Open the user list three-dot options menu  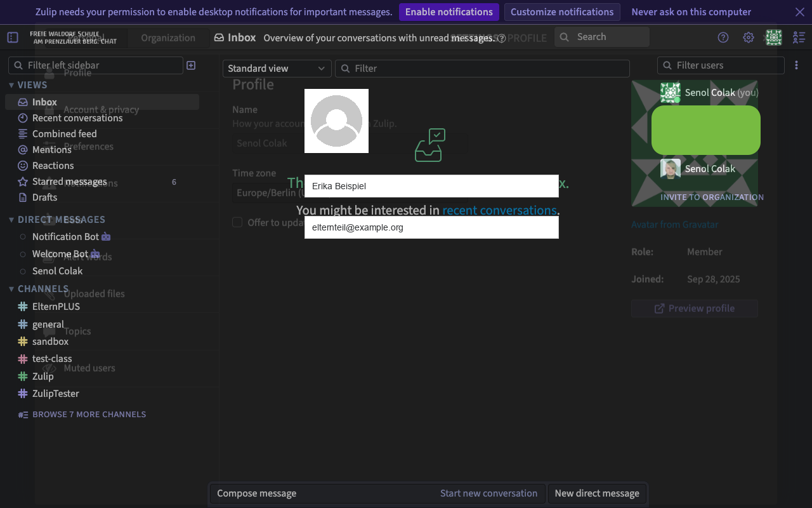click(x=797, y=65)
